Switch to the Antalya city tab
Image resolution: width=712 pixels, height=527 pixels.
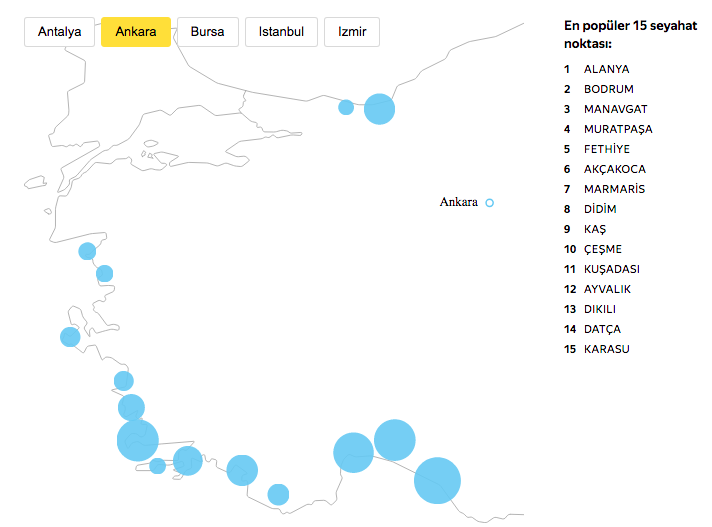pyautogui.click(x=60, y=32)
